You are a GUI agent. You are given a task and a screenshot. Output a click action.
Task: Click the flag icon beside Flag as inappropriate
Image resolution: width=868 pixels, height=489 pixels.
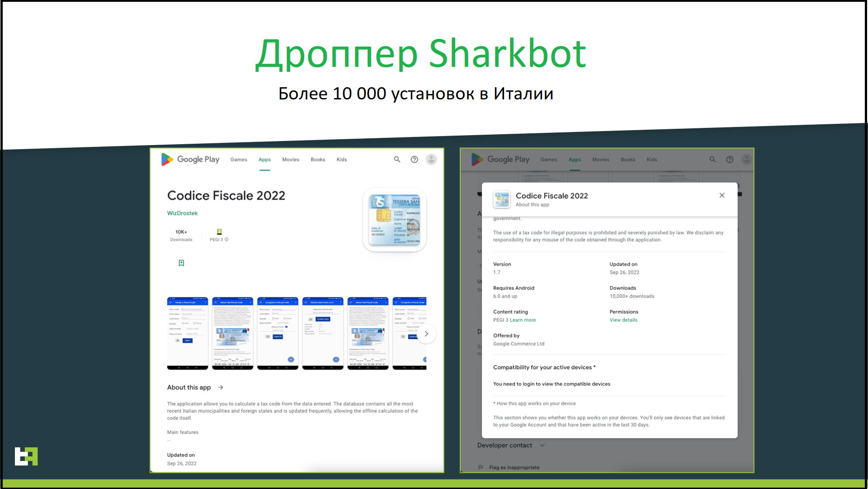[x=480, y=467]
